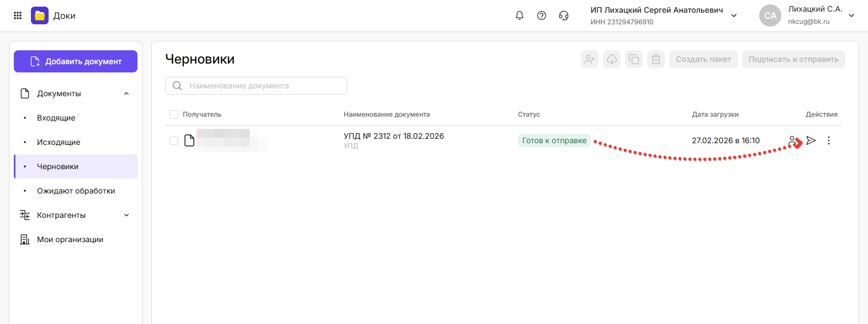The height and width of the screenshot is (324, 868).
Task: Click the trash delete icon in toolbar
Action: pyautogui.click(x=655, y=59)
